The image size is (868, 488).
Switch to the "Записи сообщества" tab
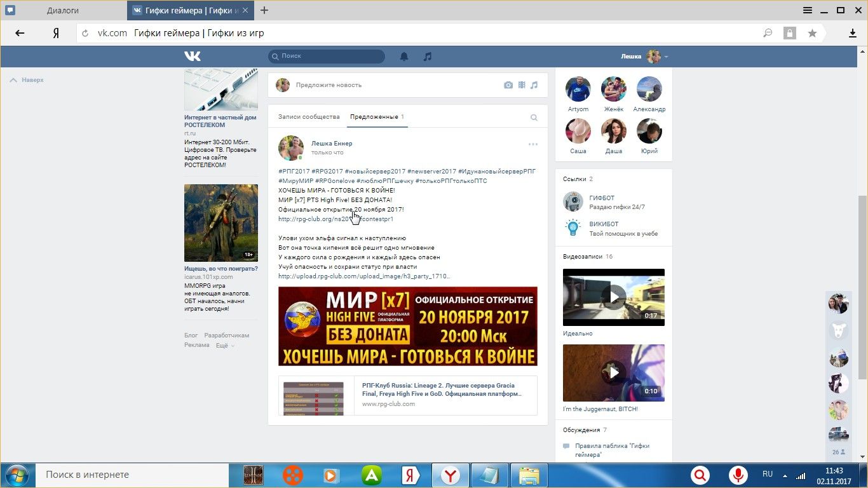click(x=309, y=117)
